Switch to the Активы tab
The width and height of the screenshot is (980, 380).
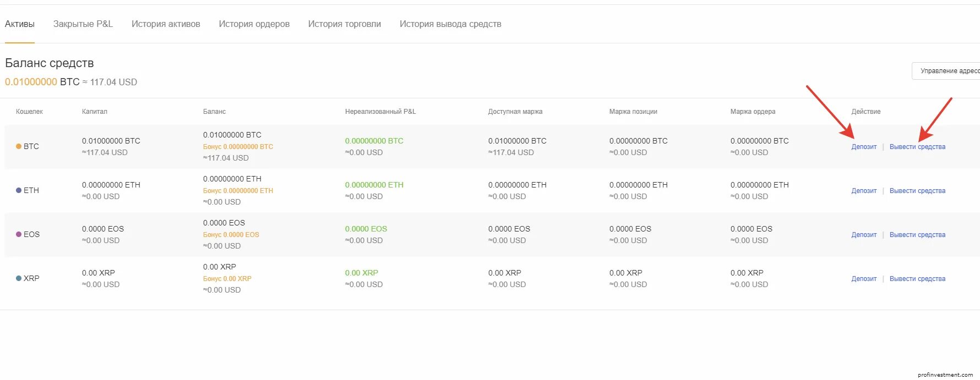click(x=20, y=24)
